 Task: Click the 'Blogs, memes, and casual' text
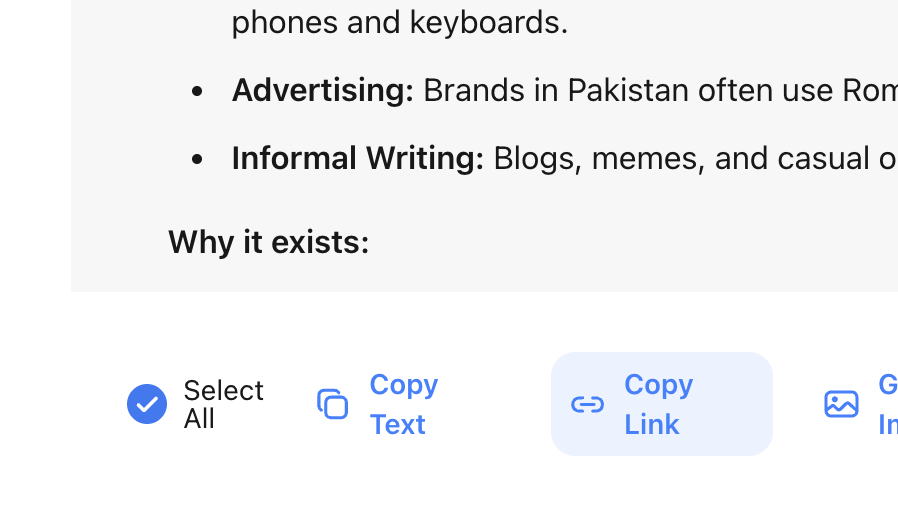(x=680, y=159)
